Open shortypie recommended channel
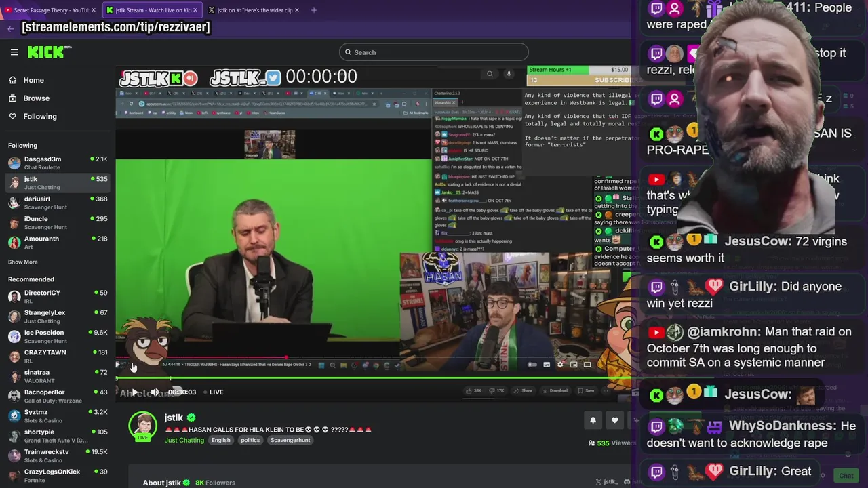868x488 pixels. click(x=58, y=436)
